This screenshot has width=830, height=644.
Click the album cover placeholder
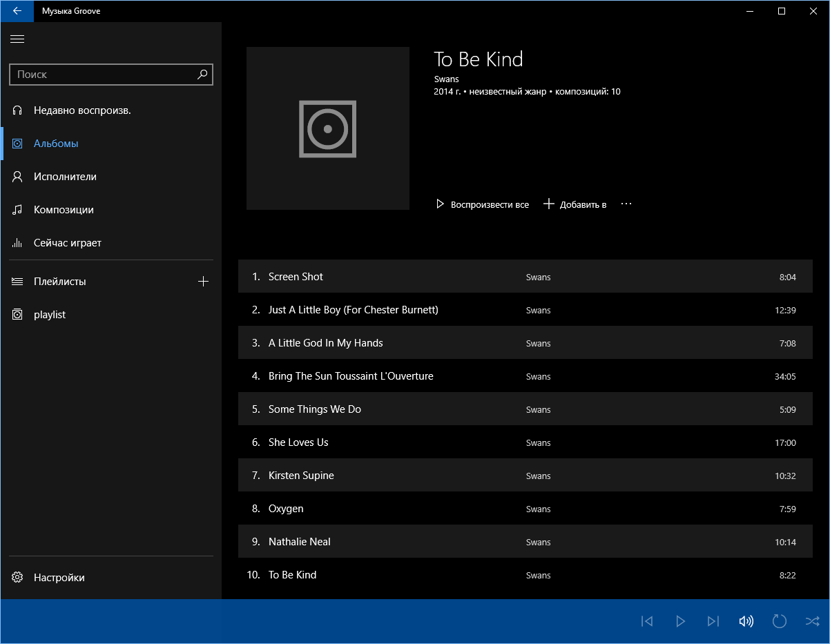pos(328,128)
